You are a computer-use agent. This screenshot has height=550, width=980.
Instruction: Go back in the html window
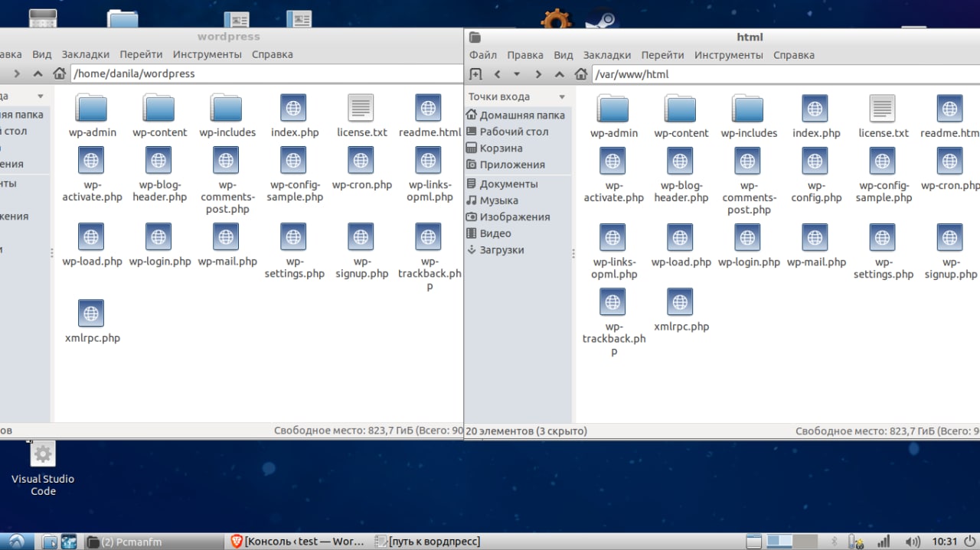point(497,74)
